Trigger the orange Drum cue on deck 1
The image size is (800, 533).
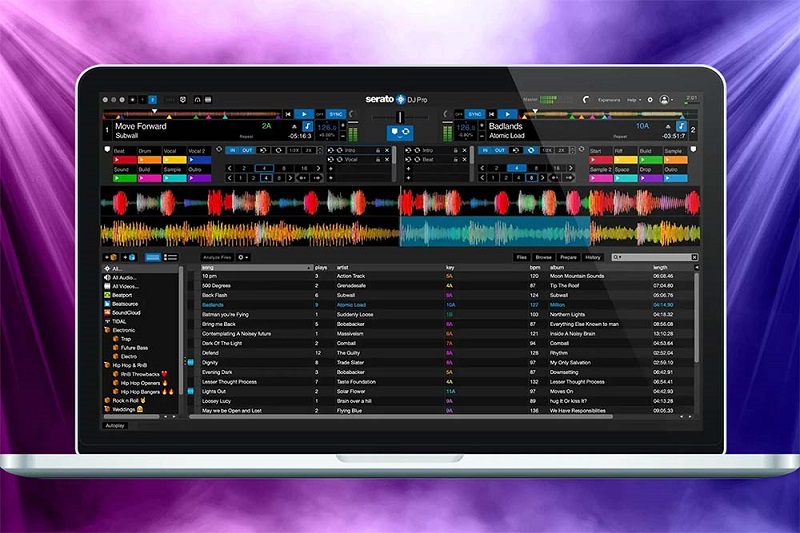[149, 160]
